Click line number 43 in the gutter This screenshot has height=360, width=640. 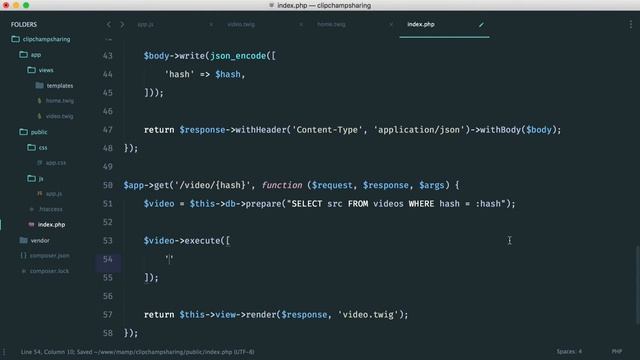[108, 56]
